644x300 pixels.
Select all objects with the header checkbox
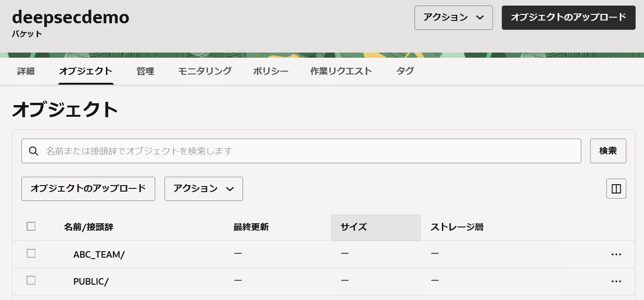tap(31, 227)
